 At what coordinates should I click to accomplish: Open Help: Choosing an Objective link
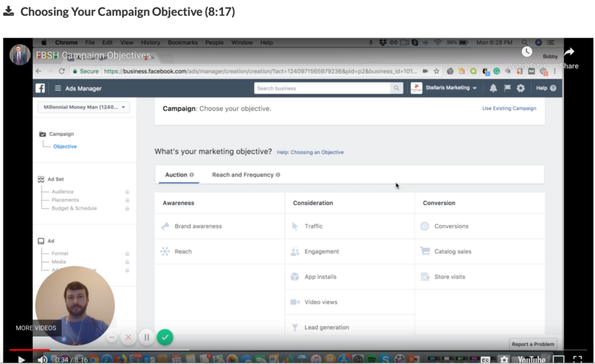(310, 152)
